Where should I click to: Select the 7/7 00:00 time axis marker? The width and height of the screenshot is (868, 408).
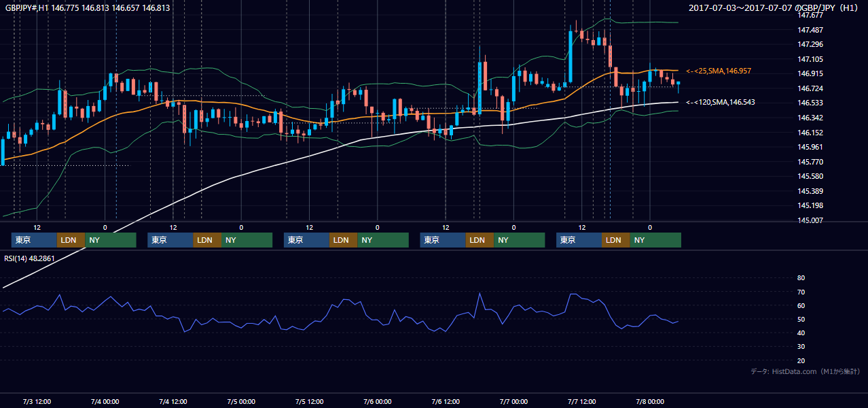(513, 401)
